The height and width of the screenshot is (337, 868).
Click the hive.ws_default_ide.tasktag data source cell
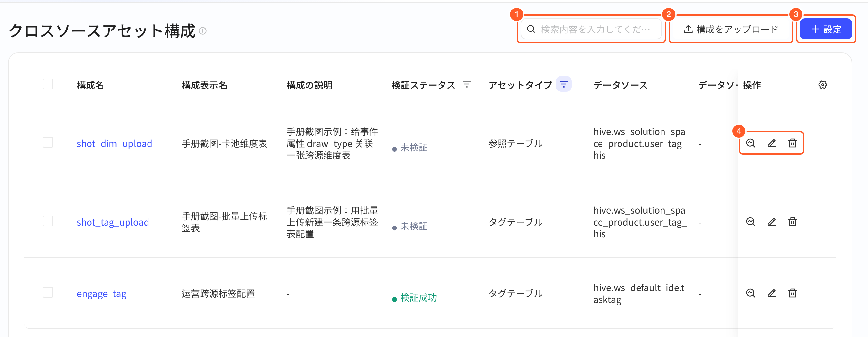pos(639,293)
